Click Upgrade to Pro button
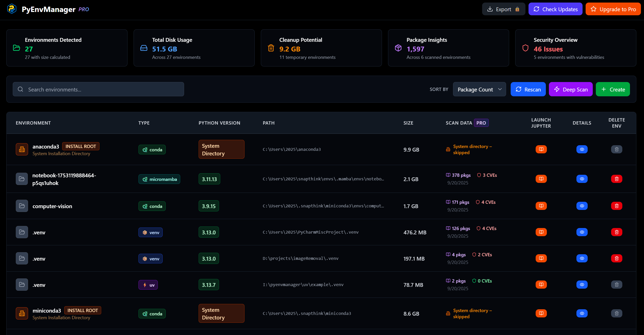 click(x=613, y=9)
